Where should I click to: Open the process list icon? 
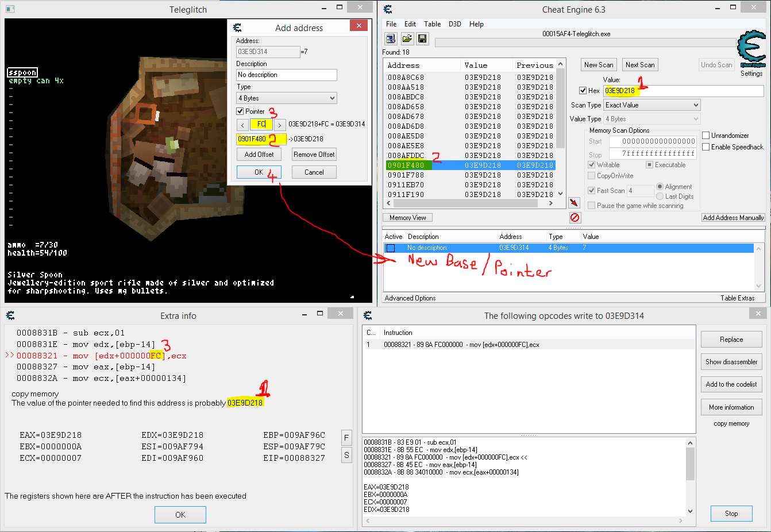coord(391,38)
